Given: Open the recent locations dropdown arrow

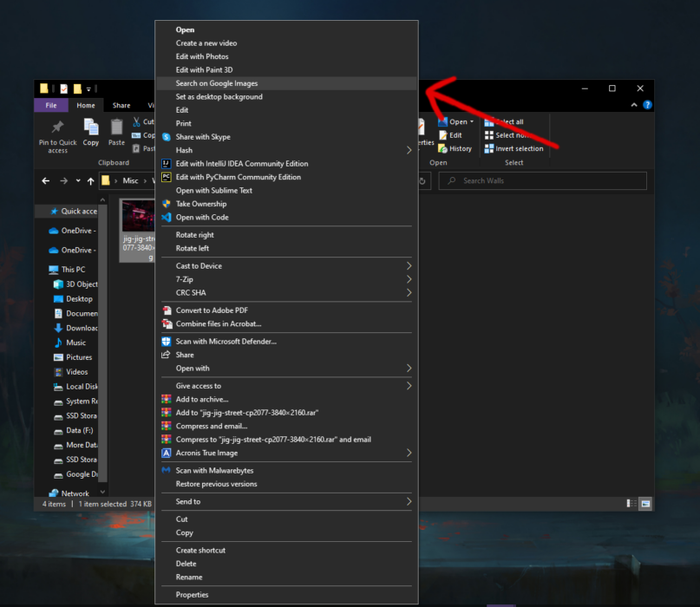Looking at the screenshot, I should tap(78, 180).
